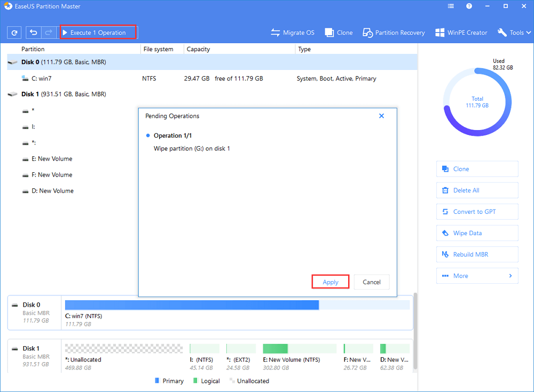This screenshot has width=534, height=392.
Task: Click Rebuild MBR in the side panel
Action: [477, 254]
